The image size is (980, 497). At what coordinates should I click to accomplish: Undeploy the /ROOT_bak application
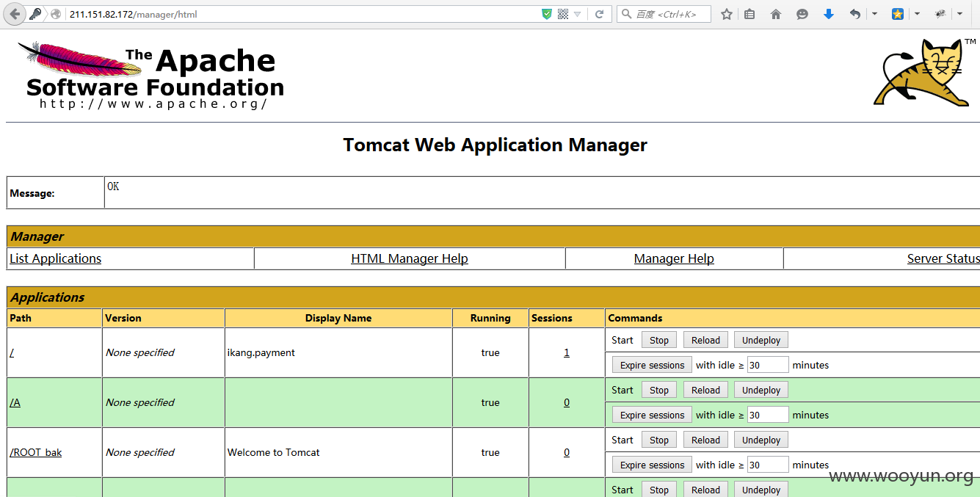click(x=761, y=440)
